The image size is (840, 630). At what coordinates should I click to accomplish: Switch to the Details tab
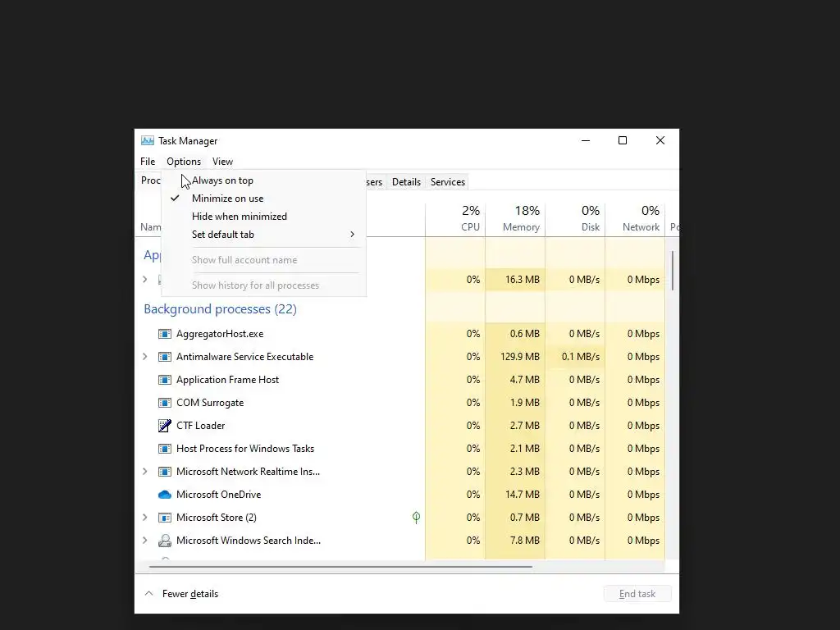[x=406, y=182]
